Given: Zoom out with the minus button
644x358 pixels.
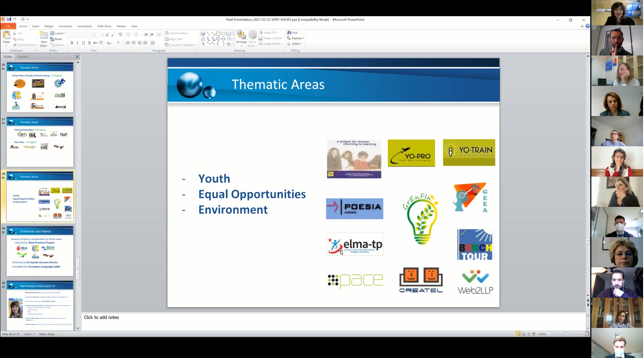Looking at the screenshot, I should tap(549, 334).
